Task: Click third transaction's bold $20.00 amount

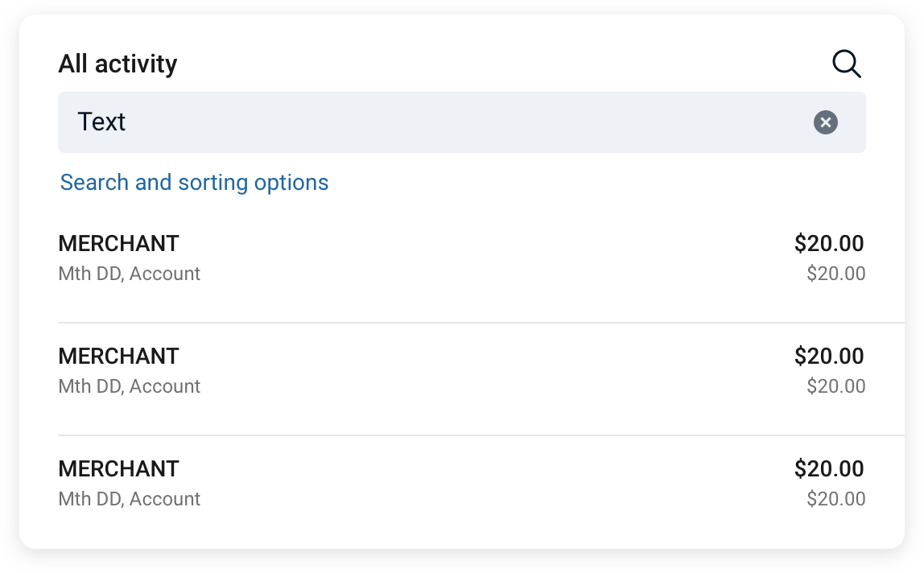Action: 829,468
